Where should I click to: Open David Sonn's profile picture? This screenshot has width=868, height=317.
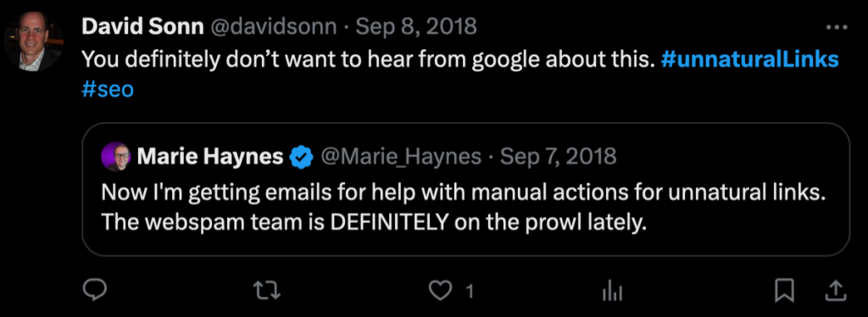(33, 41)
